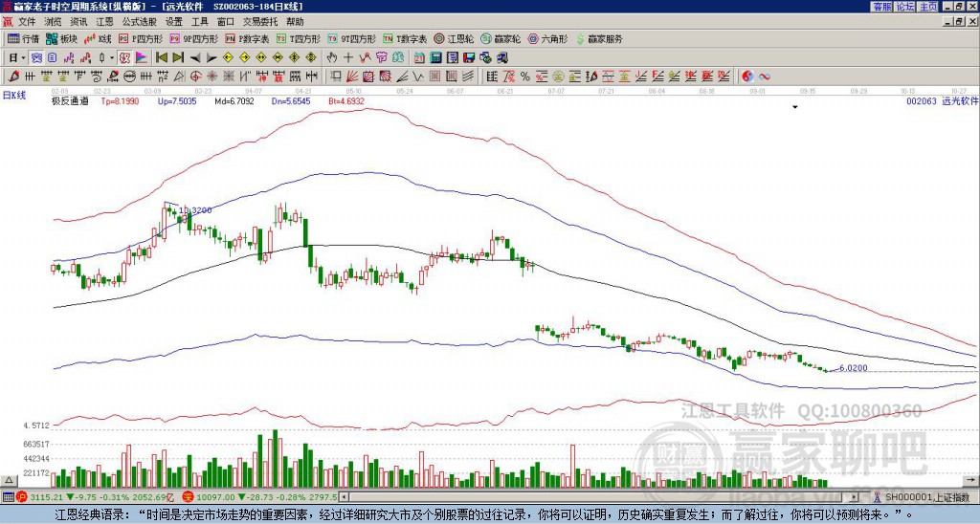Open the T数字表 tool
The image size is (980, 524).
tap(405, 38)
